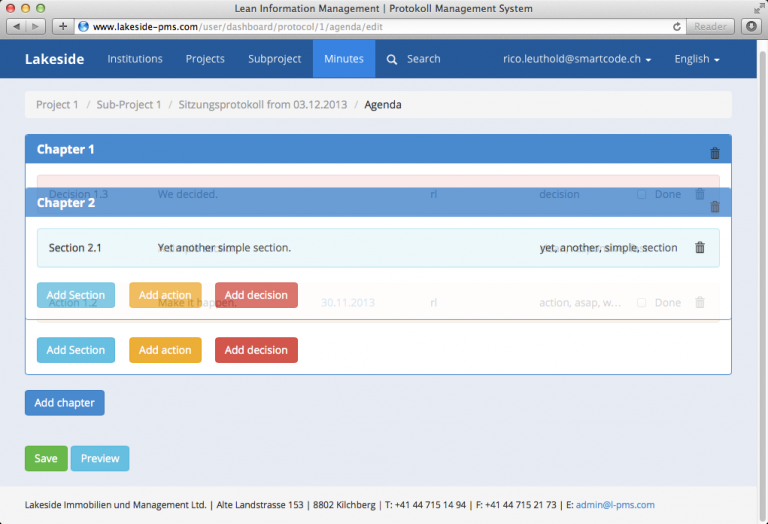
Task: Click Add Section in Chapter 1
Action: (76, 350)
